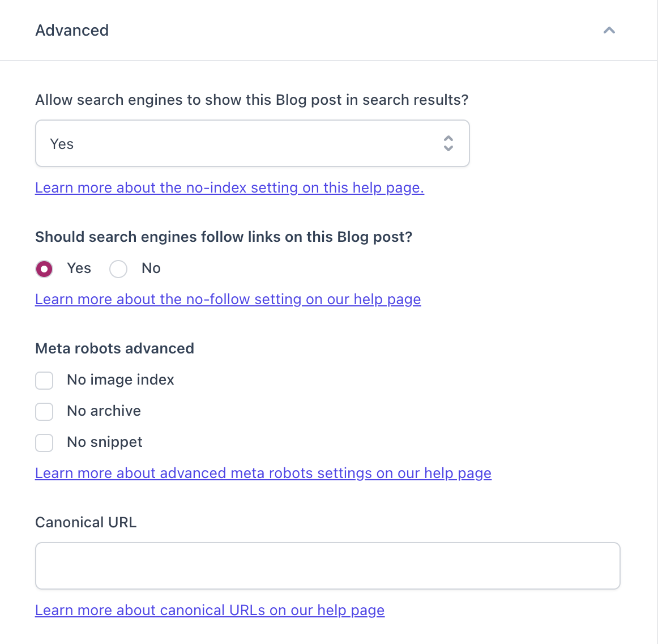Click the "Canonical URL" field label

pyautogui.click(x=86, y=523)
